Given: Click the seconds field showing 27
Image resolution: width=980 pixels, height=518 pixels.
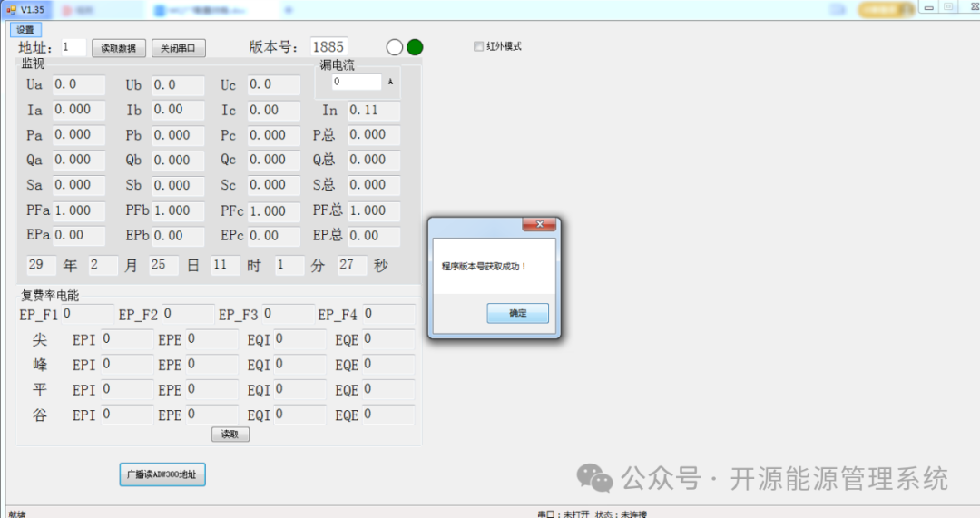Looking at the screenshot, I should (x=352, y=265).
